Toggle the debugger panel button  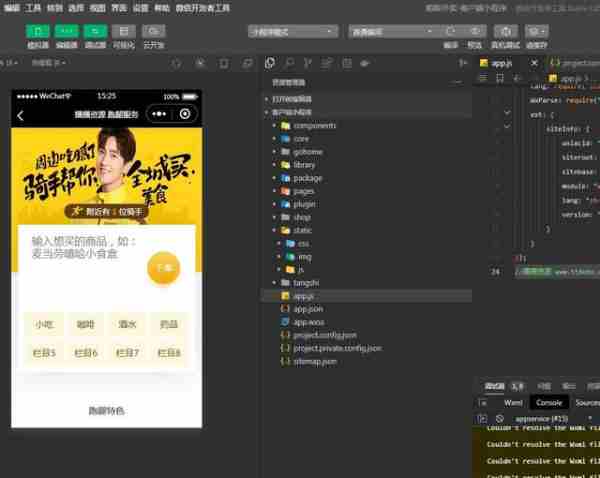coord(96,31)
